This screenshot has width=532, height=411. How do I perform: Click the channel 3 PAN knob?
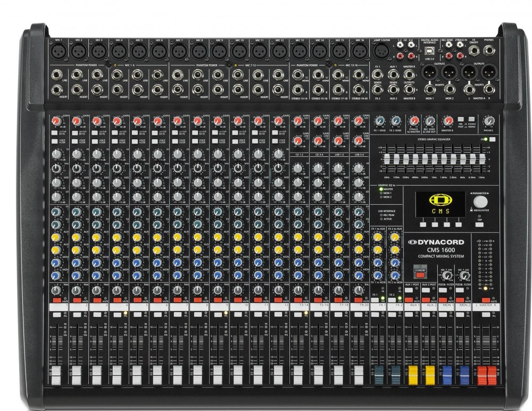coord(97,291)
